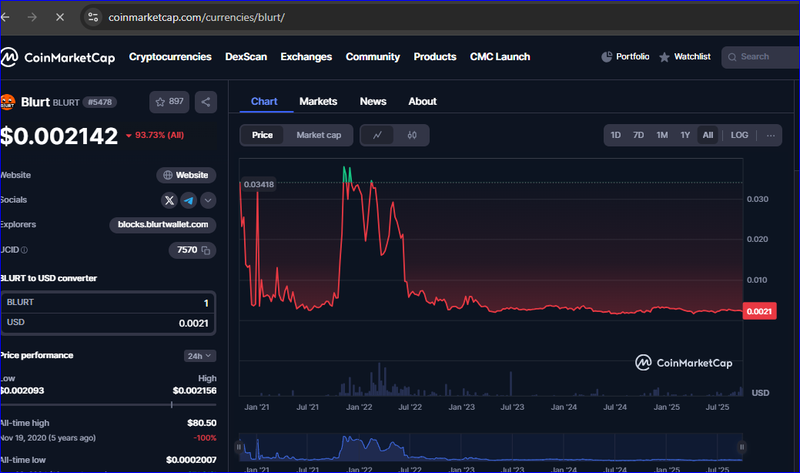800x473 pixels.
Task: Stop loading the page in browser
Action: tap(63, 17)
